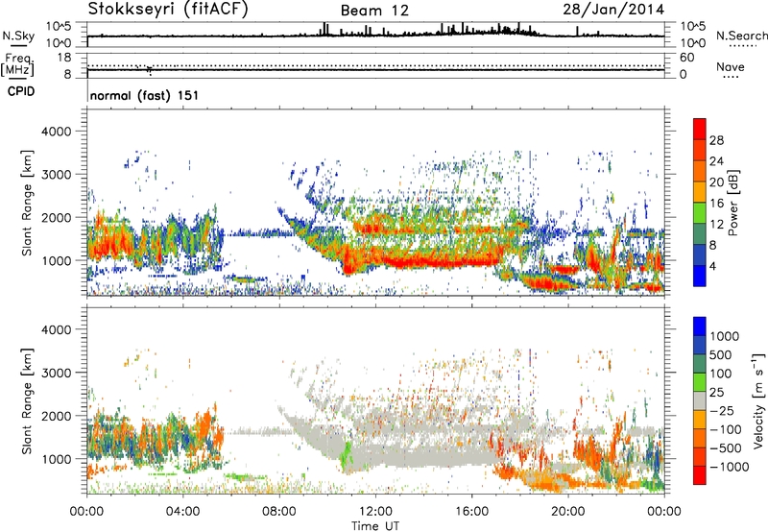The image size is (768, 532).
Task: Select the -25 velocity colorbar label
Action: (x=721, y=411)
